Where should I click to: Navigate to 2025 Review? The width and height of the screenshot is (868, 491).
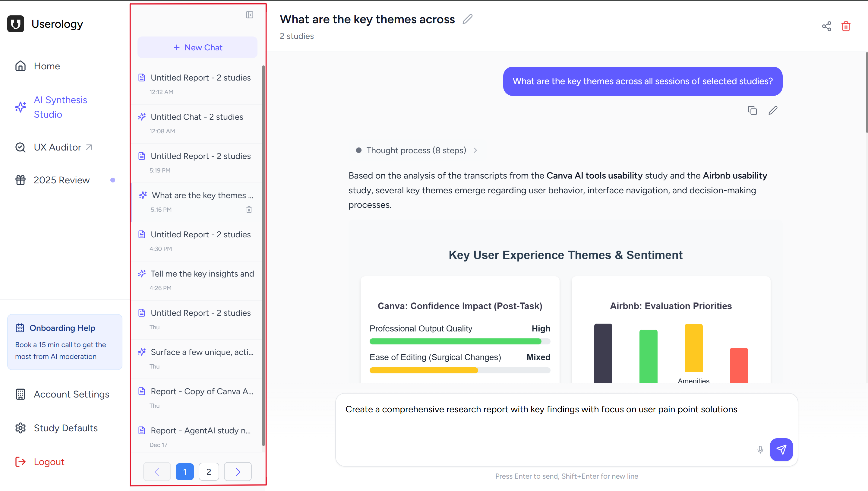coord(62,180)
